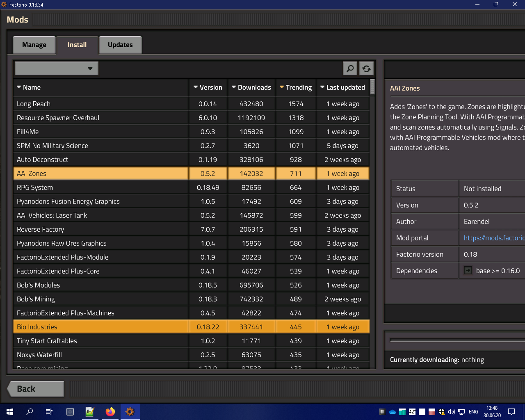The height and width of the screenshot is (420, 525).
Task: Sort mods by the Name column
Action: tap(101, 87)
